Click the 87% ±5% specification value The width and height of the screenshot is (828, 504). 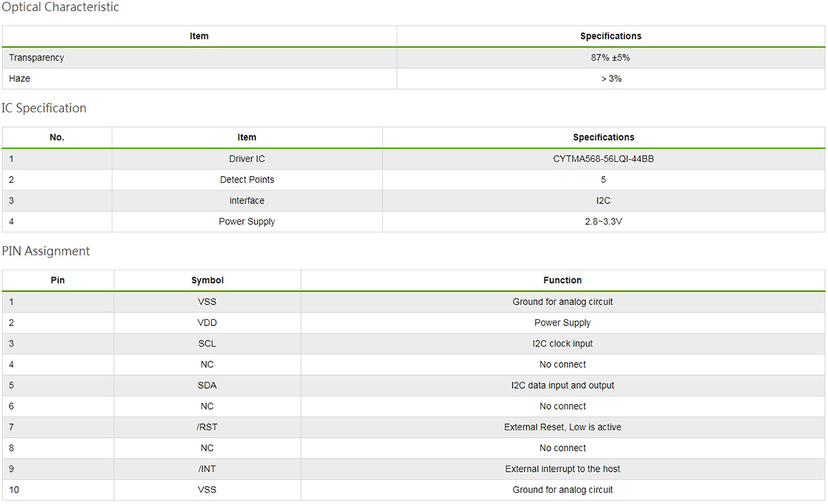(x=610, y=58)
